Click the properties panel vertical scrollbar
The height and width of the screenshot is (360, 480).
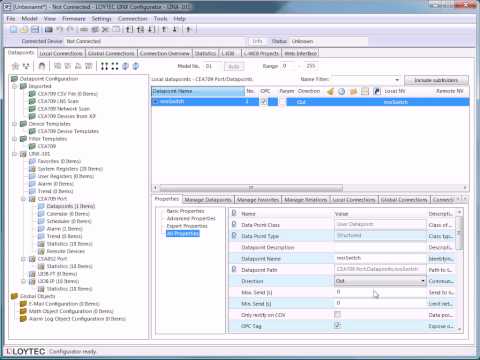tap(459, 233)
